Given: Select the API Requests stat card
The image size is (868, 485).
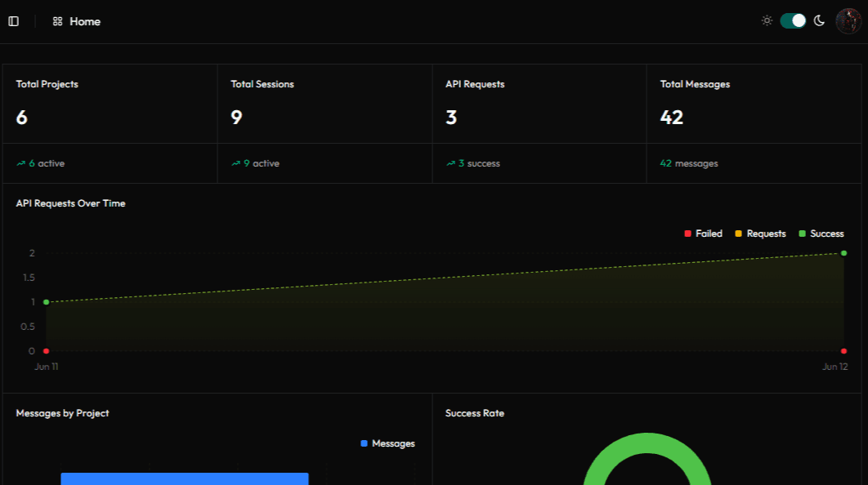Looking at the screenshot, I should click(539, 123).
